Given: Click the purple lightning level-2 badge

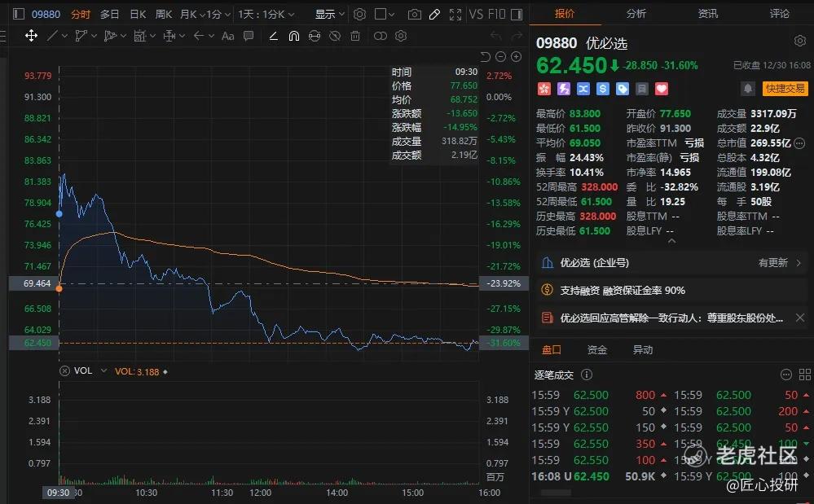Looking at the screenshot, I should click(x=563, y=90).
